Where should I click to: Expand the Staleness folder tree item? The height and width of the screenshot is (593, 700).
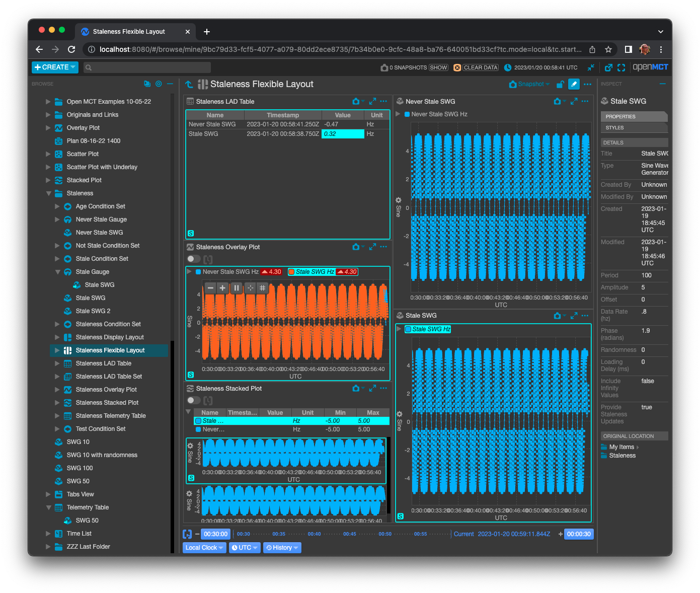49,193
